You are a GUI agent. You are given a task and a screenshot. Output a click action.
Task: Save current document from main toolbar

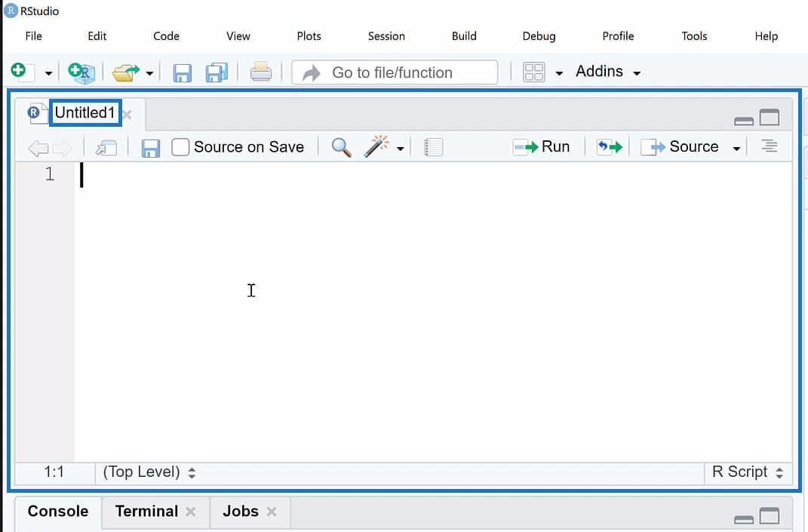(x=182, y=72)
